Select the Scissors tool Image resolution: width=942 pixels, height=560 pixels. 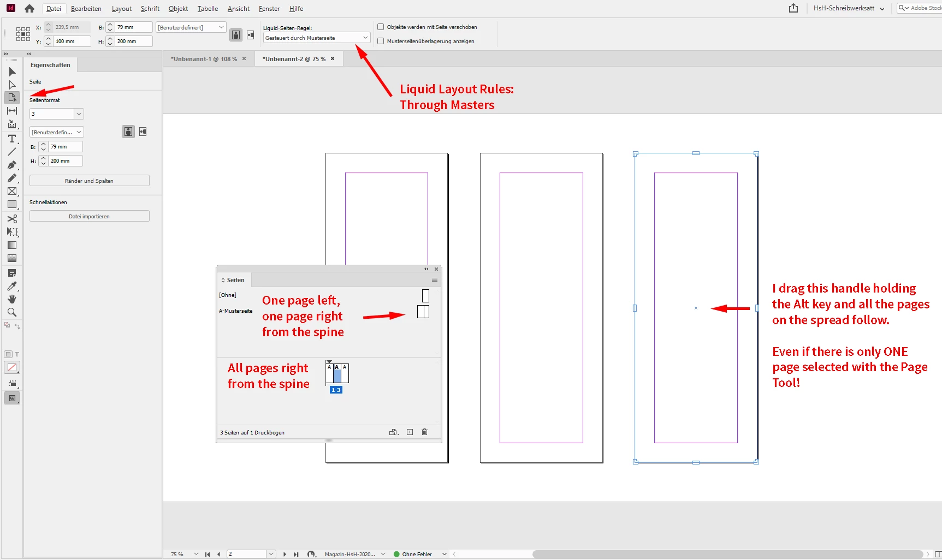pyautogui.click(x=12, y=219)
